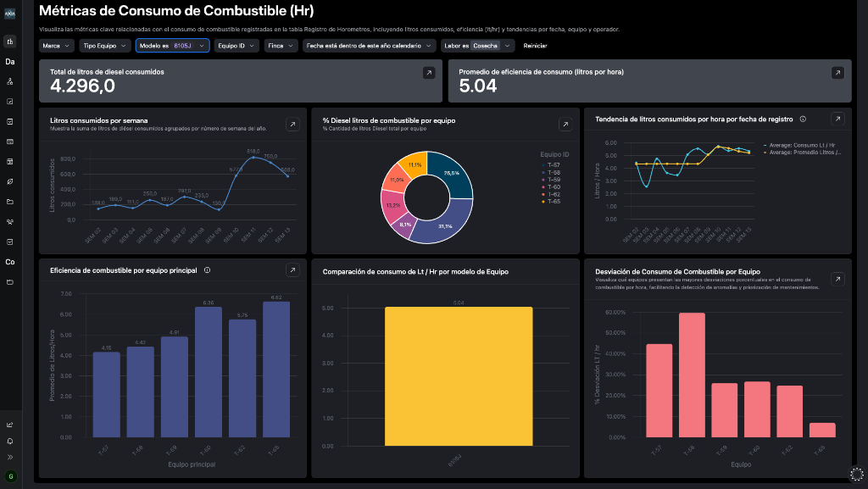Open the Fecha calendar year filter dropdown
This screenshot has height=489, width=868.
pyautogui.click(x=370, y=46)
